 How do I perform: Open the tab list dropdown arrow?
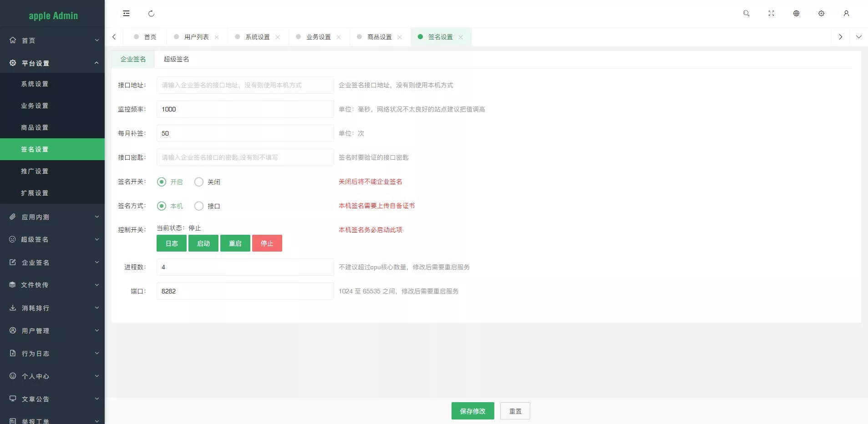858,37
